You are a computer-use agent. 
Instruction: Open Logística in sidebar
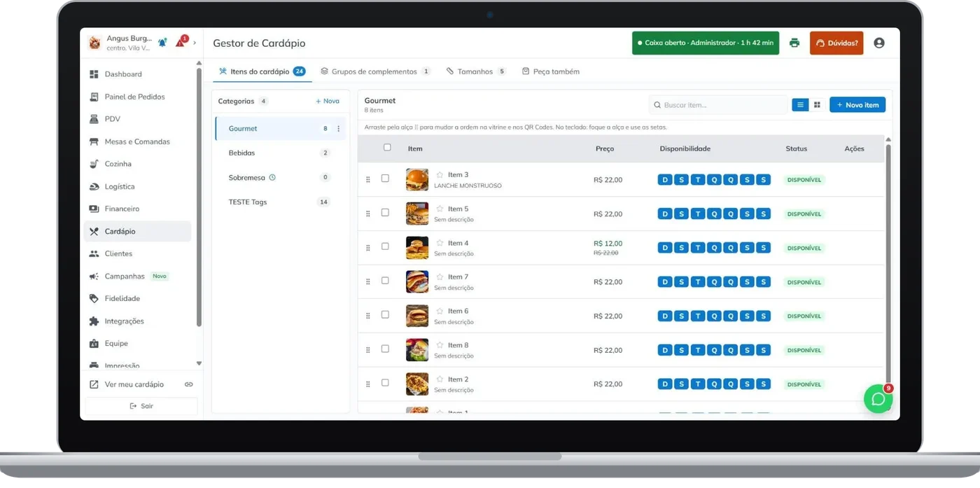click(137, 186)
